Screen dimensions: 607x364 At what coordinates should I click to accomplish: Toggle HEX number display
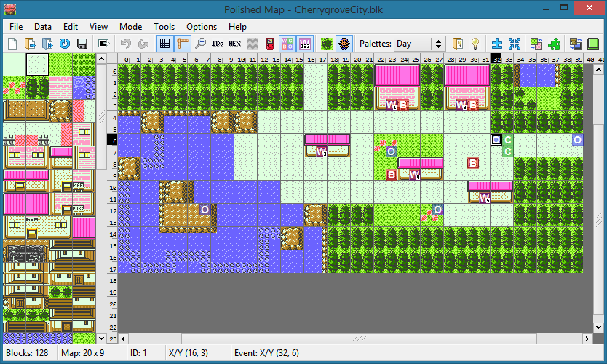click(x=234, y=44)
